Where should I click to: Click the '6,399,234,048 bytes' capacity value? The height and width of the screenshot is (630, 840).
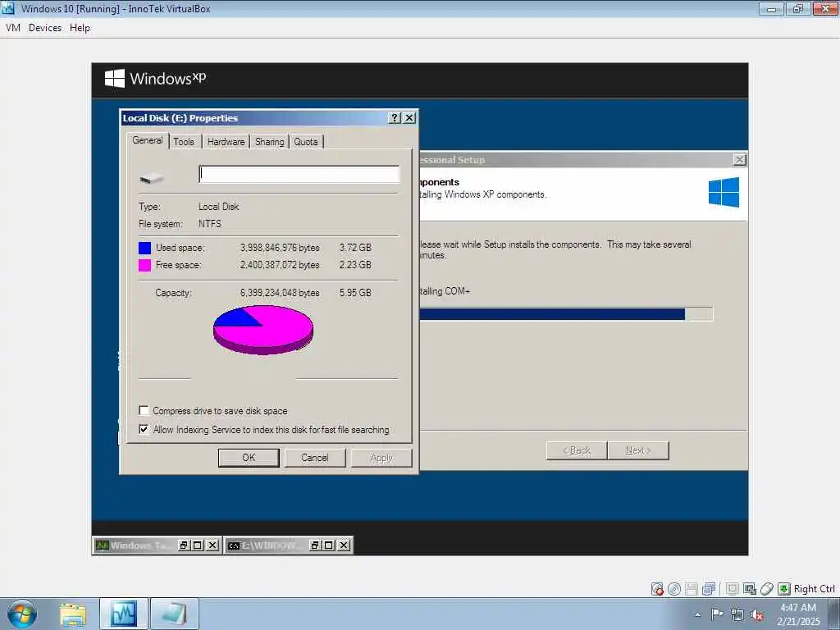click(x=280, y=293)
